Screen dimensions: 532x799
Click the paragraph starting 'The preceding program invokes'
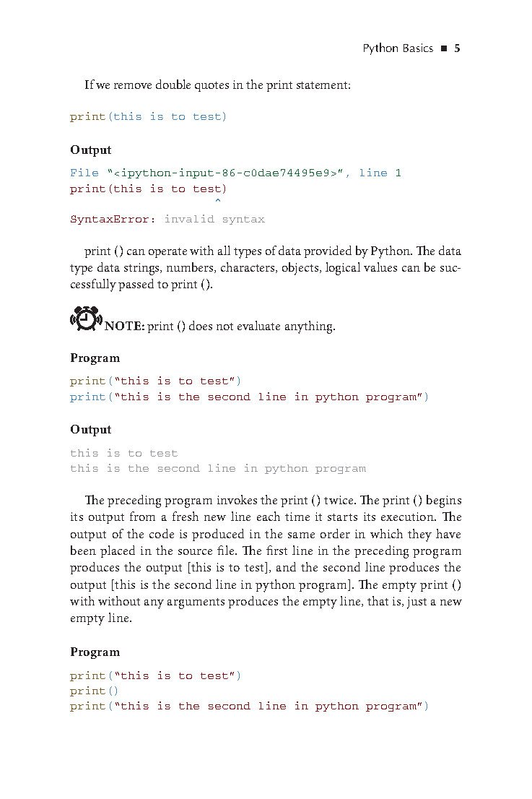click(x=266, y=559)
